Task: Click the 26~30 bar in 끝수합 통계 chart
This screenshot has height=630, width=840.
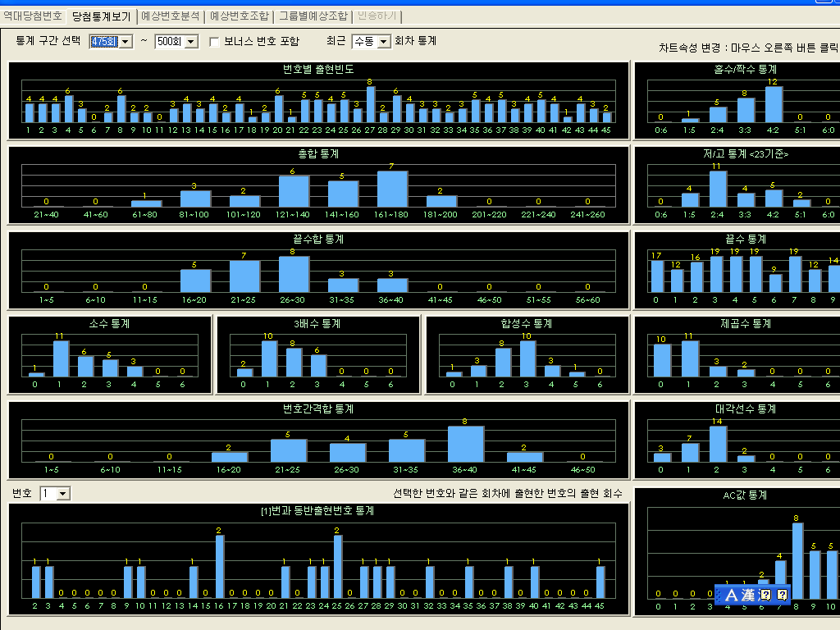Action: coord(294,274)
